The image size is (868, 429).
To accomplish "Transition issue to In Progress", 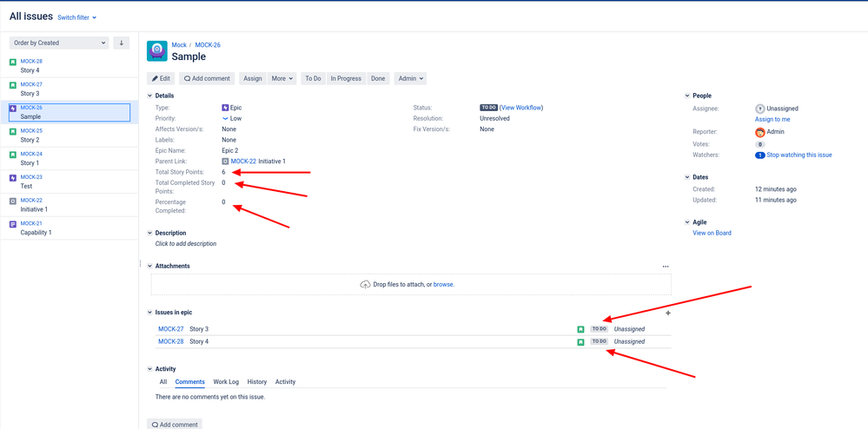I will click(346, 79).
